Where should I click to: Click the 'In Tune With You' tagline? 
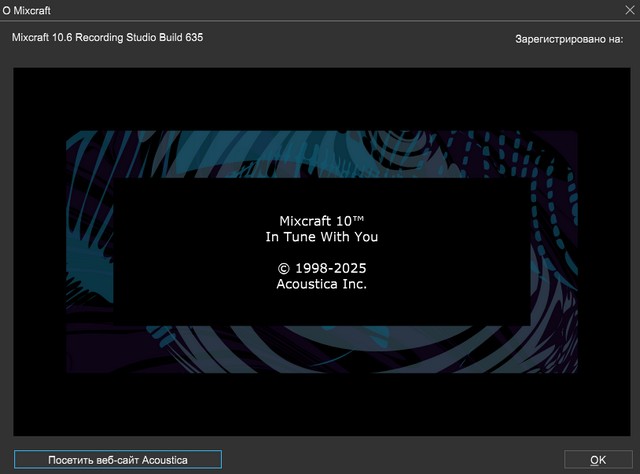pos(322,237)
